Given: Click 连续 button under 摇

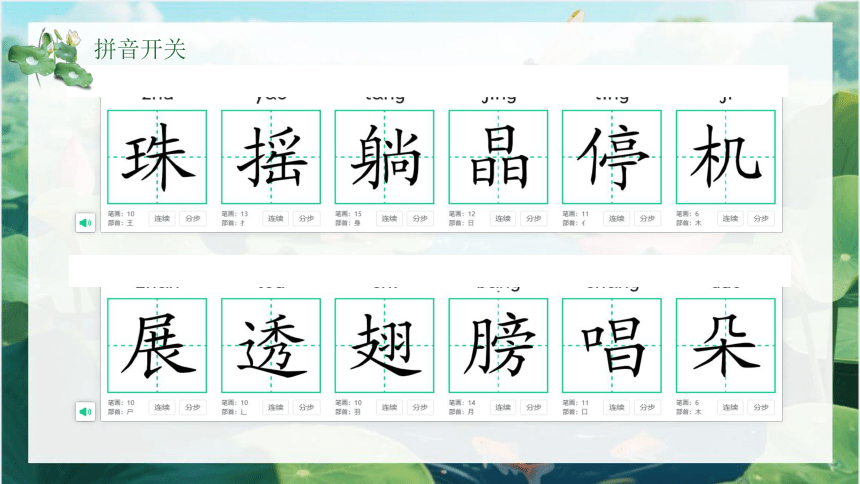Looking at the screenshot, I should click(x=275, y=218).
